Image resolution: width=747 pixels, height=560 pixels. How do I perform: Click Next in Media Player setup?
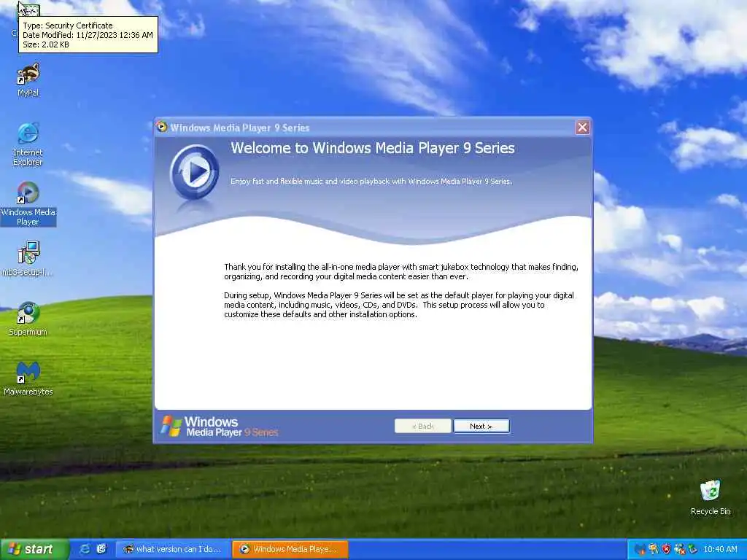pyautogui.click(x=481, y=426)
